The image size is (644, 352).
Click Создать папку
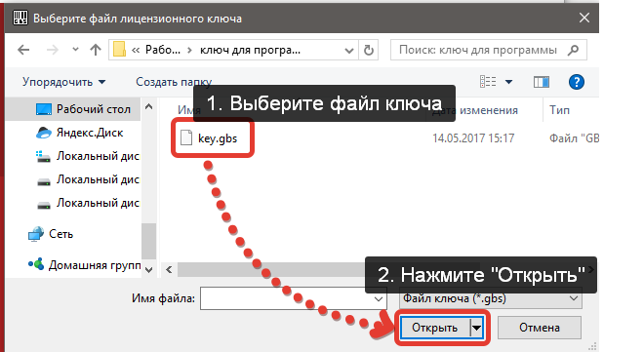174,82
